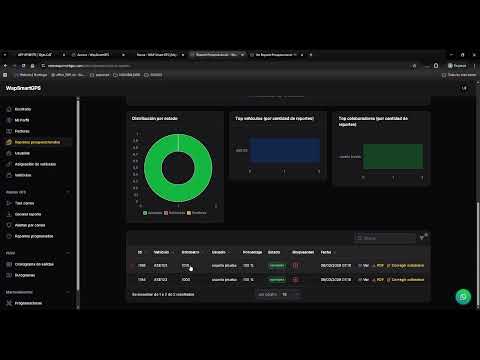The width and height of the screenshot is (480, 360).
Task: Click Ver in the first table row
Action: point(363,265)
